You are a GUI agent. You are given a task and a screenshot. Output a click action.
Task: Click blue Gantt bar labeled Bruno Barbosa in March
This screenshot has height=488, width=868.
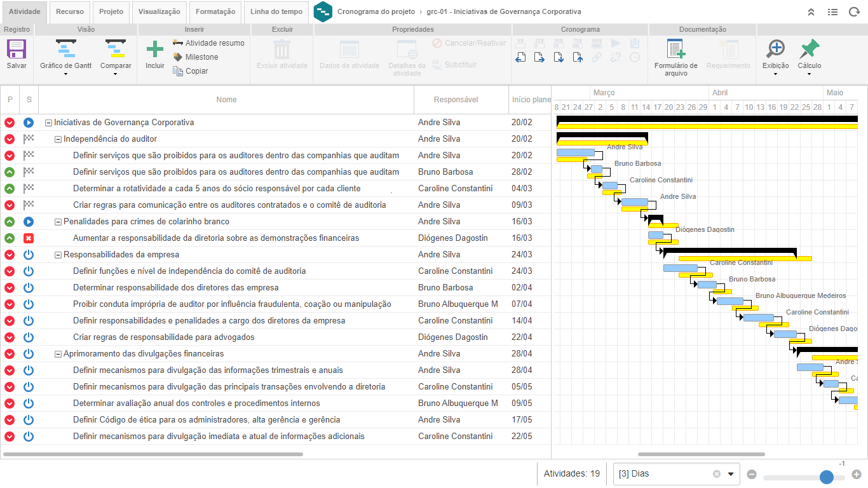coord(597,169)
